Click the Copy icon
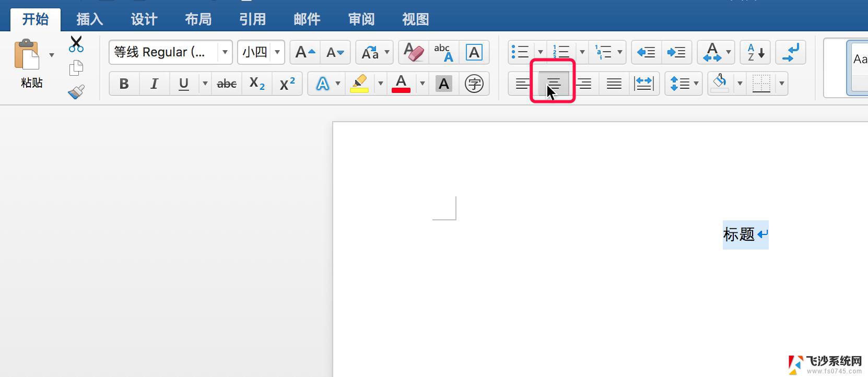Screen dimensions: 868x377 [x=76, y=68]
